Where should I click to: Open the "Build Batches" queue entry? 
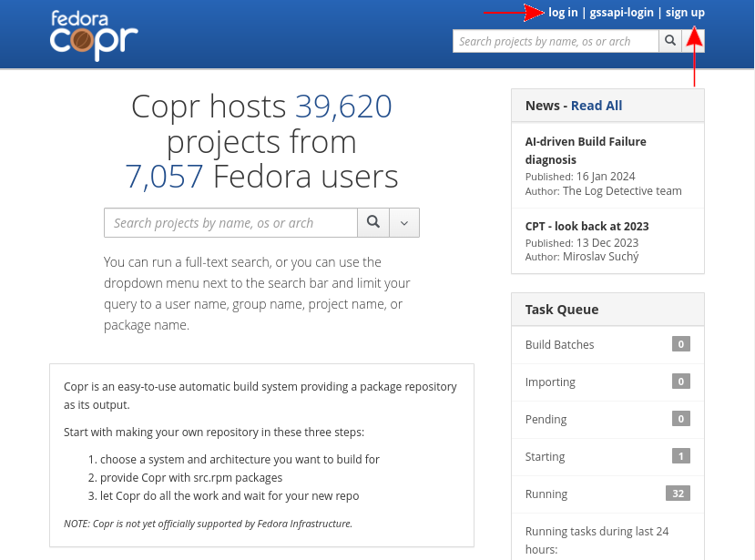coord(559,344)
